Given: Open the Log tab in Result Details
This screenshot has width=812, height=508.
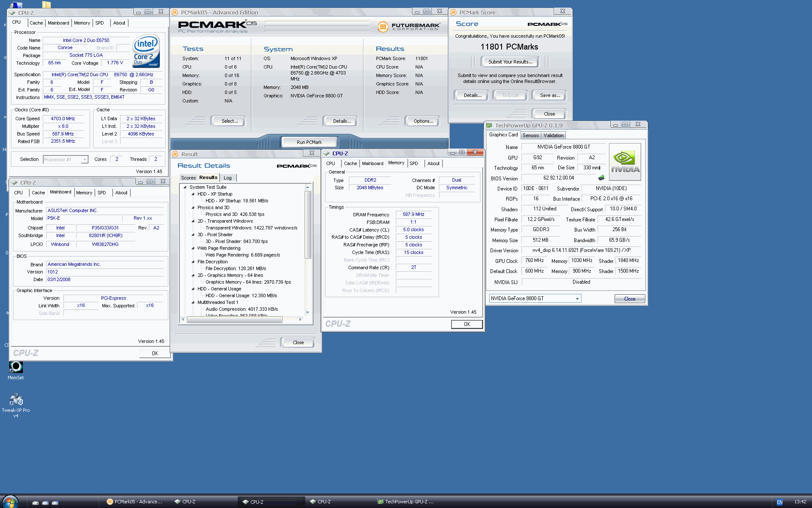Looking at the screenshot, I should click(228, 178).
